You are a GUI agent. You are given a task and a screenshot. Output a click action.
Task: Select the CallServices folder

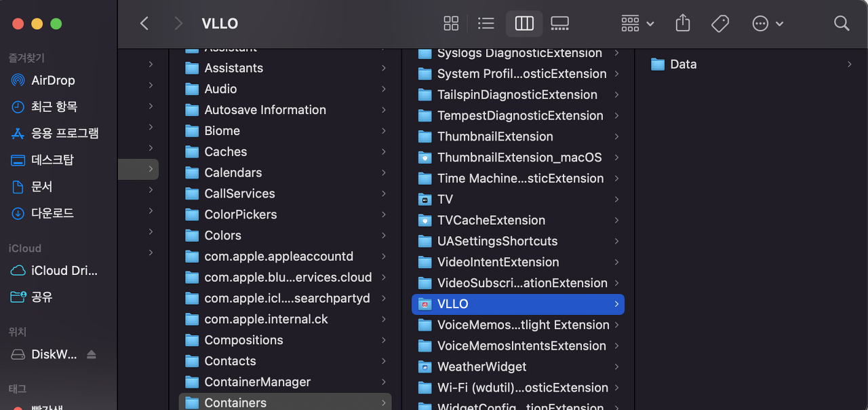click(285, 193)
